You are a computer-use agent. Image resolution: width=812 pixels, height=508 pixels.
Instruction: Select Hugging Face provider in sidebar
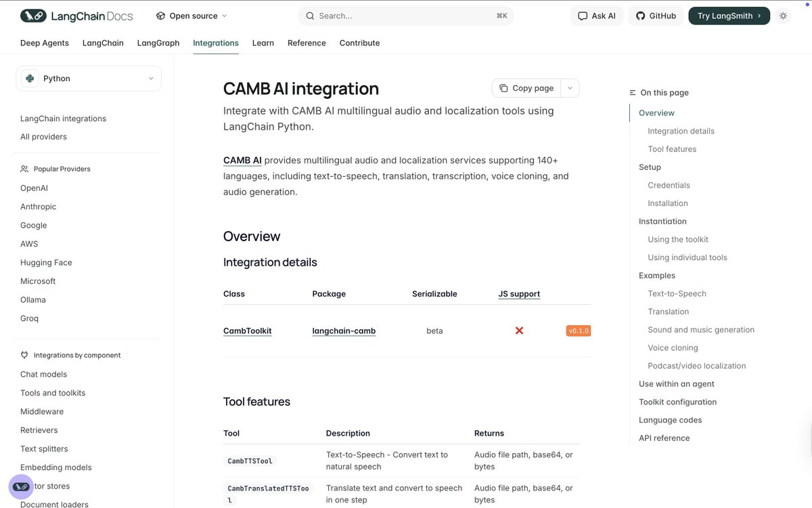coord(46,263)
